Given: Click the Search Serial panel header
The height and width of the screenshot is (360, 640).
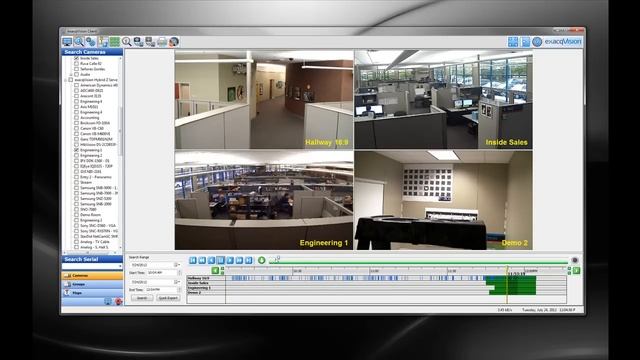Looking at the screenshot, I should pos(92,259).
